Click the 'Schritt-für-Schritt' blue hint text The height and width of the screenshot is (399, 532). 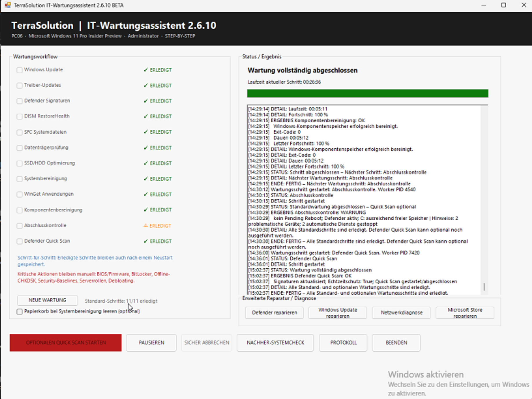click(95, 261)
